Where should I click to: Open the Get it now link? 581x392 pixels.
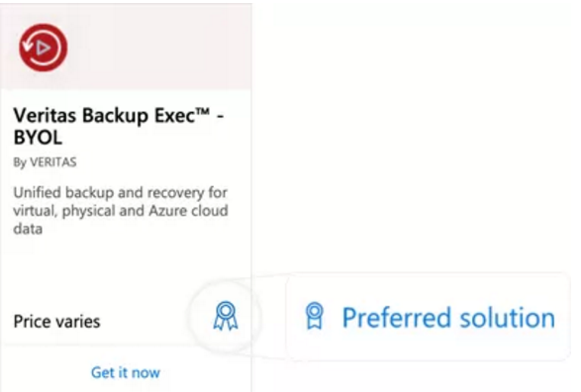(126, 372)
